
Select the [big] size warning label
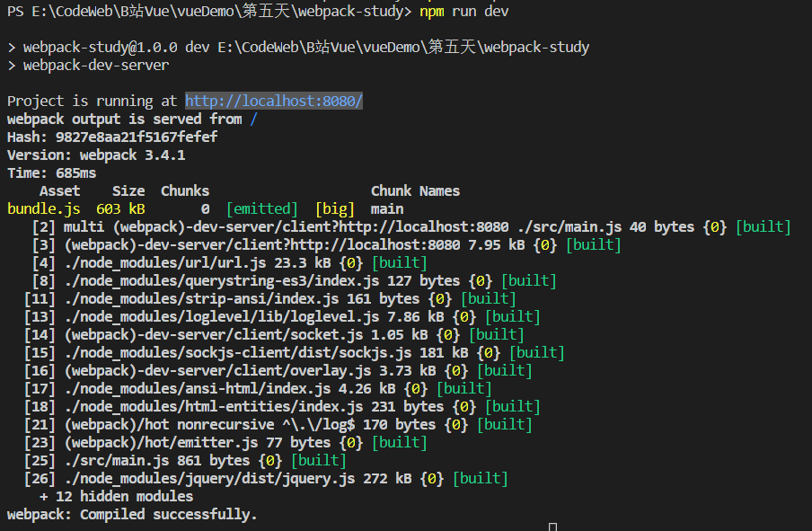[x=334, y=208]
